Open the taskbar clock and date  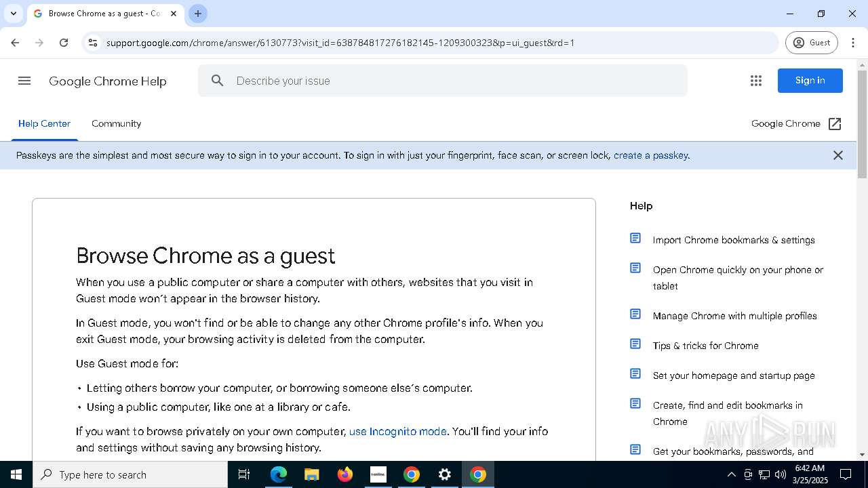pyautogui.click(x=810, y=474)
